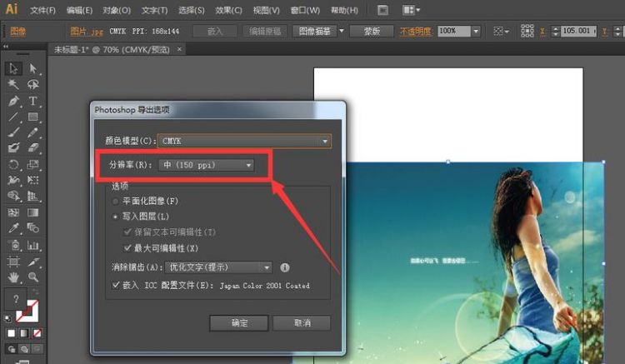Toggle 嵌入 ICC 配置文件(E) checkbox
Screen dimensions: 625x364
tap(116, 285)
